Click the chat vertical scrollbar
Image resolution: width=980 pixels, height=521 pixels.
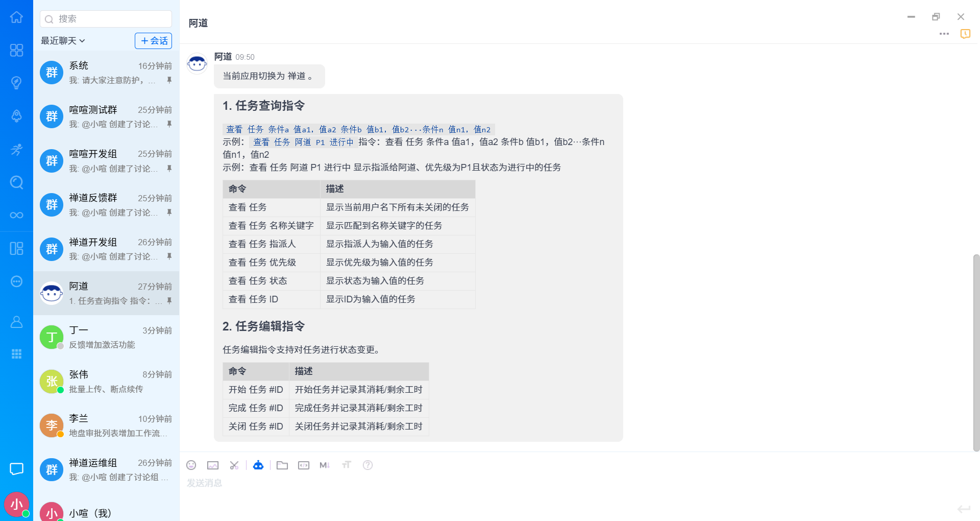coord(976,352)
